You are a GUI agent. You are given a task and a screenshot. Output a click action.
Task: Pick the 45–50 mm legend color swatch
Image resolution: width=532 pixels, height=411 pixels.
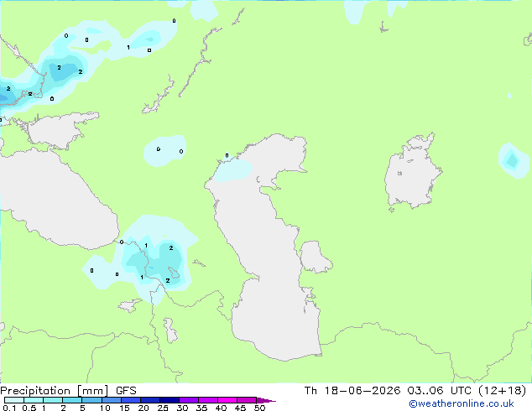click(x=247, y=400)
